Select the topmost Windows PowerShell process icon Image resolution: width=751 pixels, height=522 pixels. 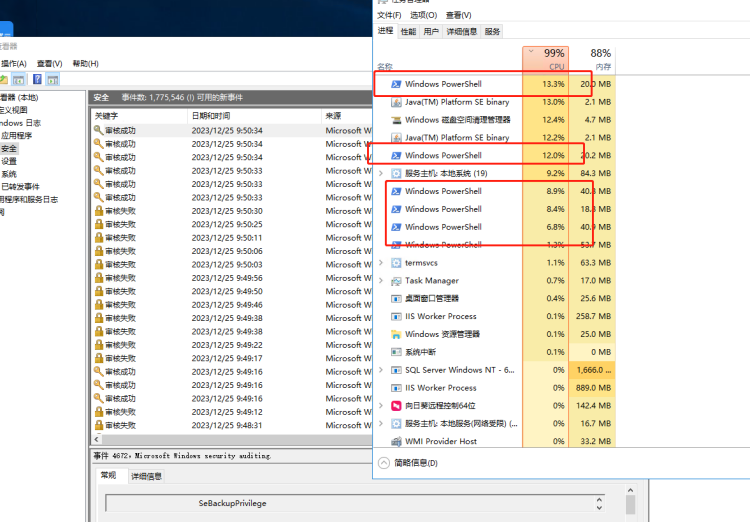tap(396, 84)
